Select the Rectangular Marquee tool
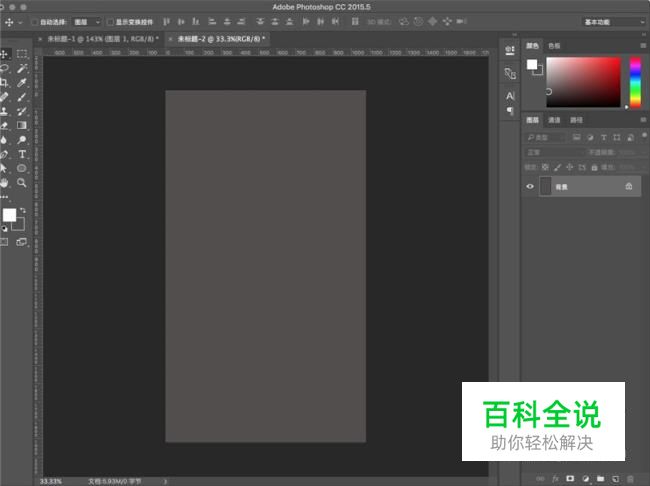Viewport: 650px width, 486px height. (x=21, y=53)
